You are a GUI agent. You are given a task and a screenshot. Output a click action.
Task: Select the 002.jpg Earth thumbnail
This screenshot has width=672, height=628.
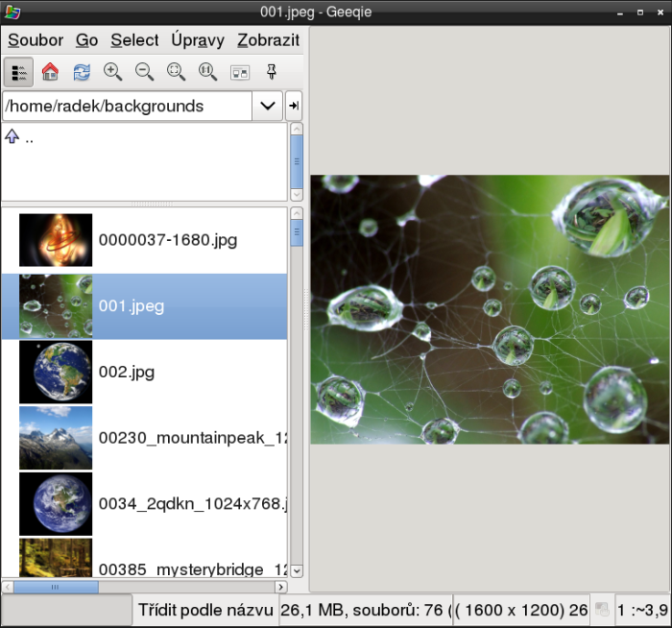pyautogui.click(x=56, y=372)
